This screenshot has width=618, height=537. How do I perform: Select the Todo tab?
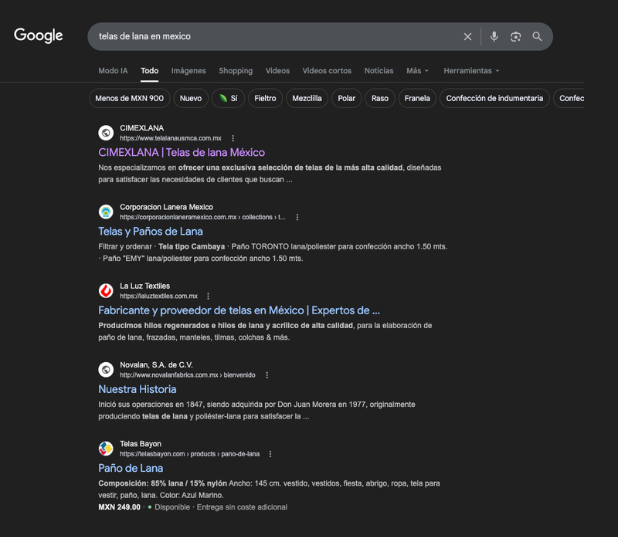150,71
